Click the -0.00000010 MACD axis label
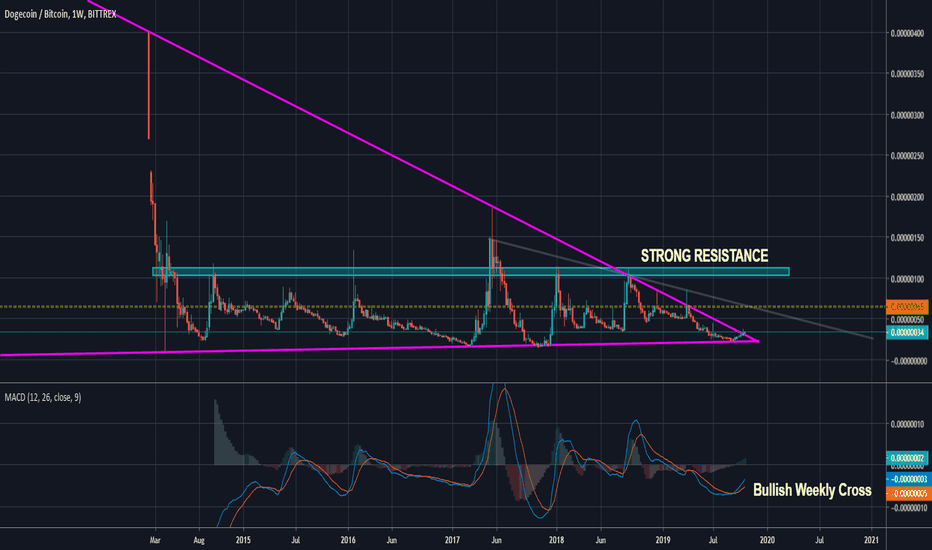 pos(907,508)
